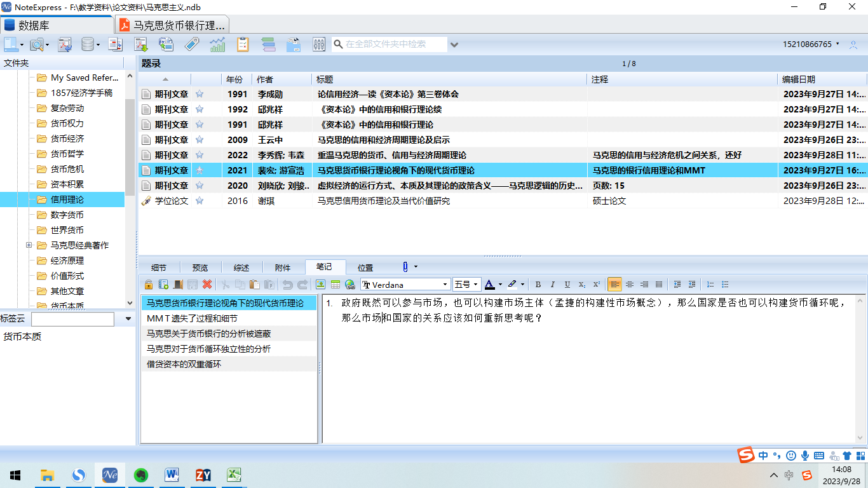The width and height of the screenshot is (868, 488).
Task: Click the globe hyperlink icon in notes toolbar
Action: [349, 285]
